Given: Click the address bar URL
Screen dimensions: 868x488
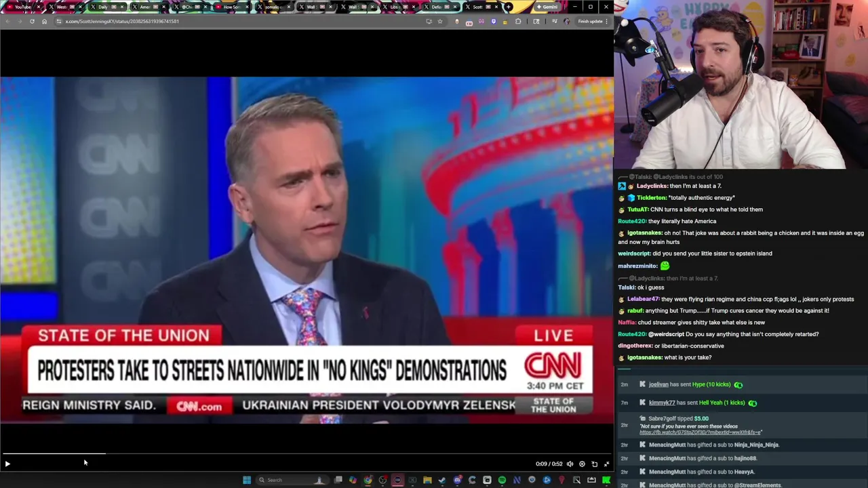Looking at the screenshot, I should click(x=122, y=21).
